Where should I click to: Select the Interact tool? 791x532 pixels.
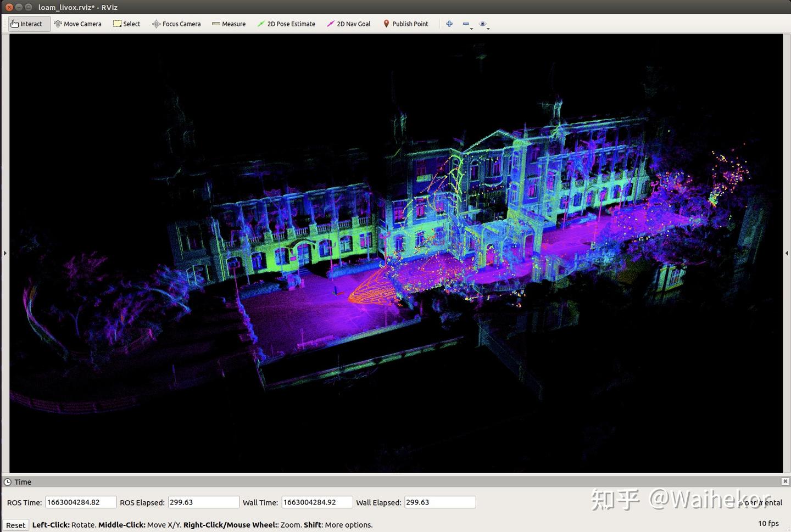[27, 24]
